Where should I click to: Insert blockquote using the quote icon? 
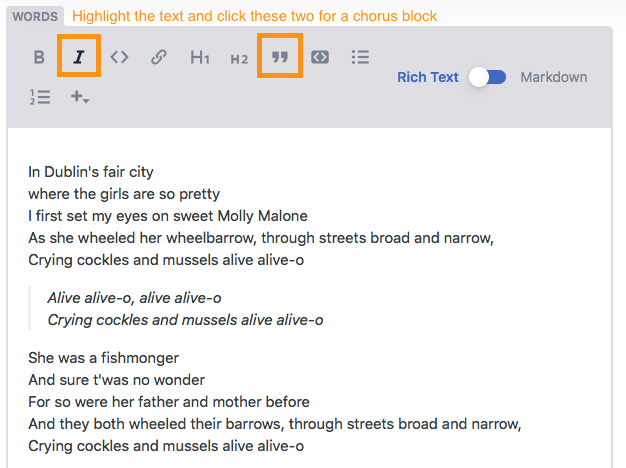pos(280,57)
